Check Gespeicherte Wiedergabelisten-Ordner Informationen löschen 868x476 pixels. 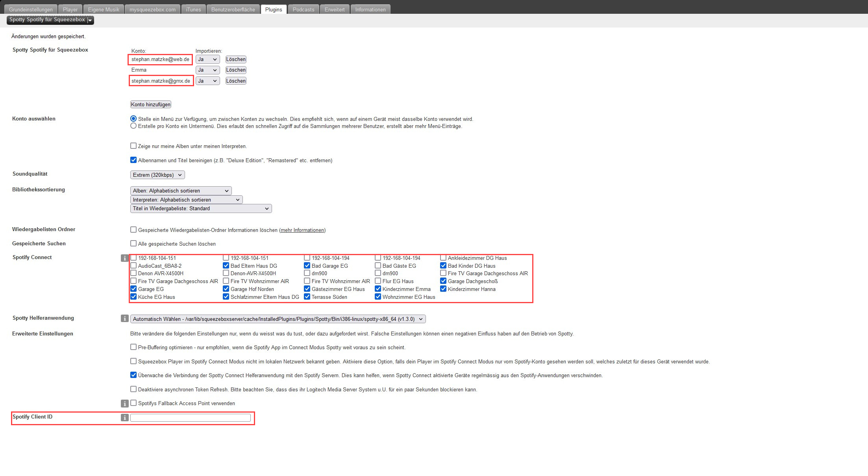click(133, 230)
